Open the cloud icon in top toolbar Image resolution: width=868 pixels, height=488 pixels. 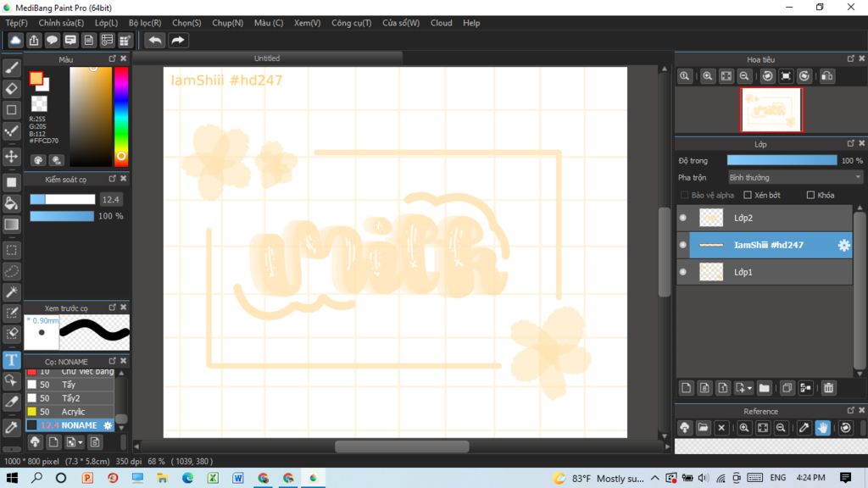tap(15, 41)
